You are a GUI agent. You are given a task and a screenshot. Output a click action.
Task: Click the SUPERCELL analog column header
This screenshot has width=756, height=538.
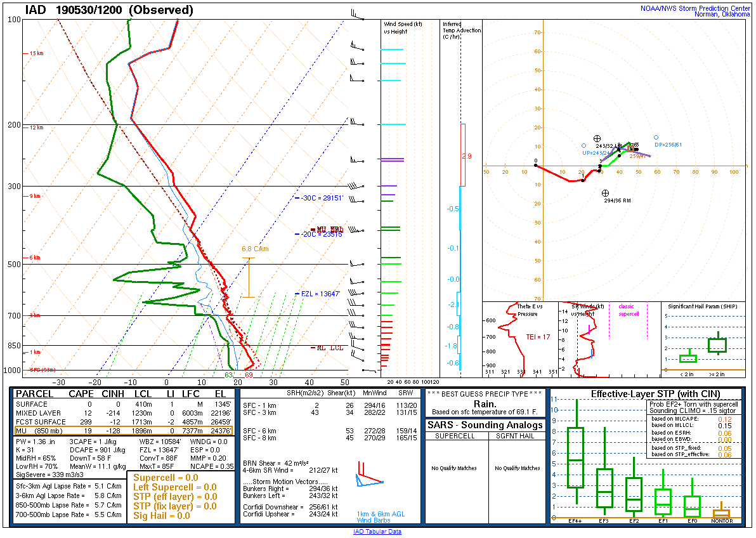pos(455,436)
